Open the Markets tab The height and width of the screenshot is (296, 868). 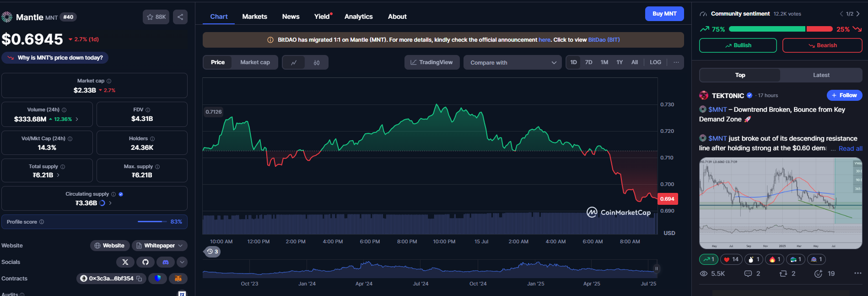(254, 16)
